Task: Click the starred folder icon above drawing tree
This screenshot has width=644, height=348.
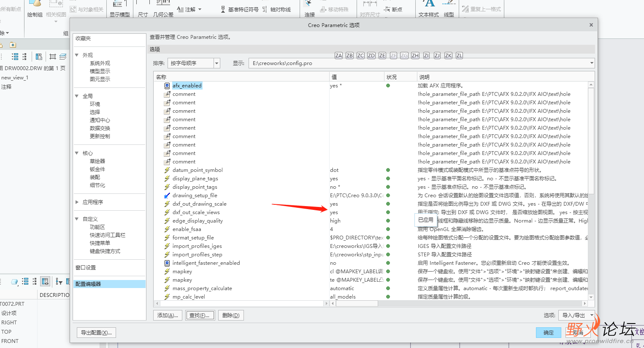Action: [13, 45]
